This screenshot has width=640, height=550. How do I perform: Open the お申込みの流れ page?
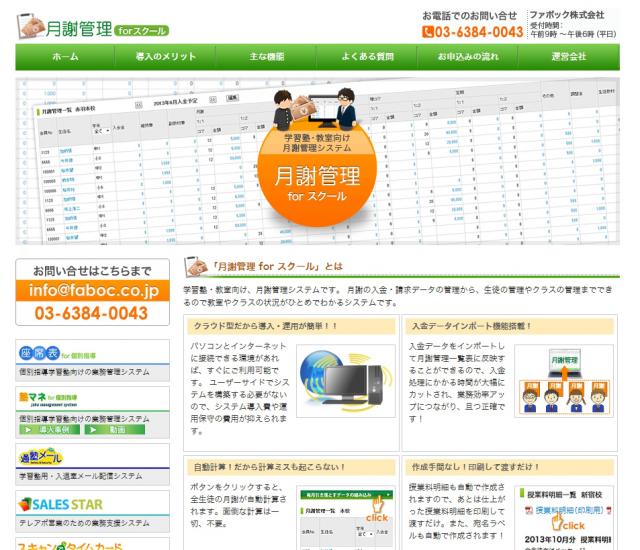coord(468,57)
